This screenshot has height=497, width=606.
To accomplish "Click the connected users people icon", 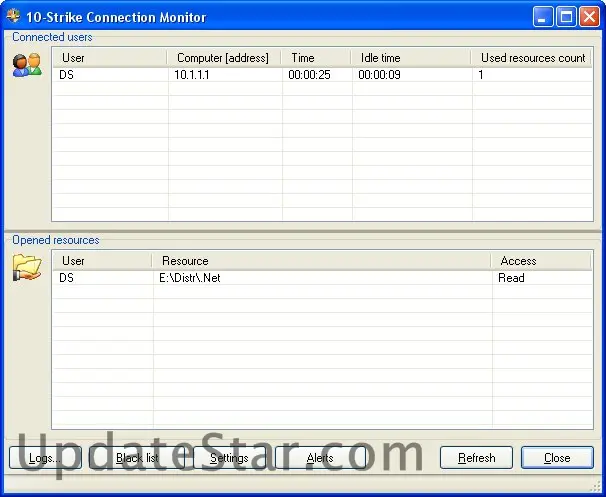I will click(27, 65).
